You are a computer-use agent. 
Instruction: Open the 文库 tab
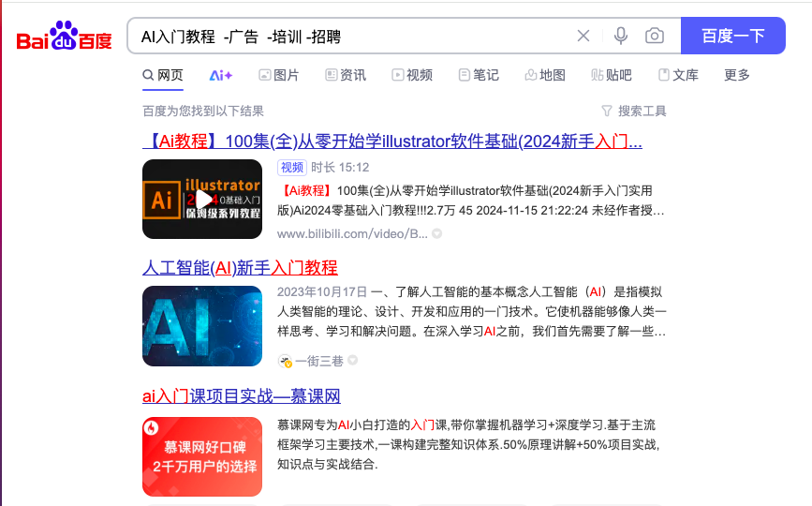click(x=678, y=76)
